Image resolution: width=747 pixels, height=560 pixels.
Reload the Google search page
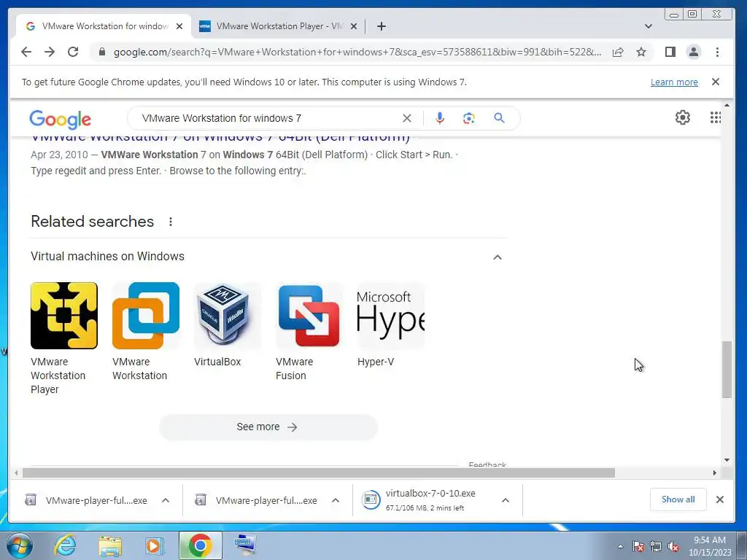click(73, 52)
